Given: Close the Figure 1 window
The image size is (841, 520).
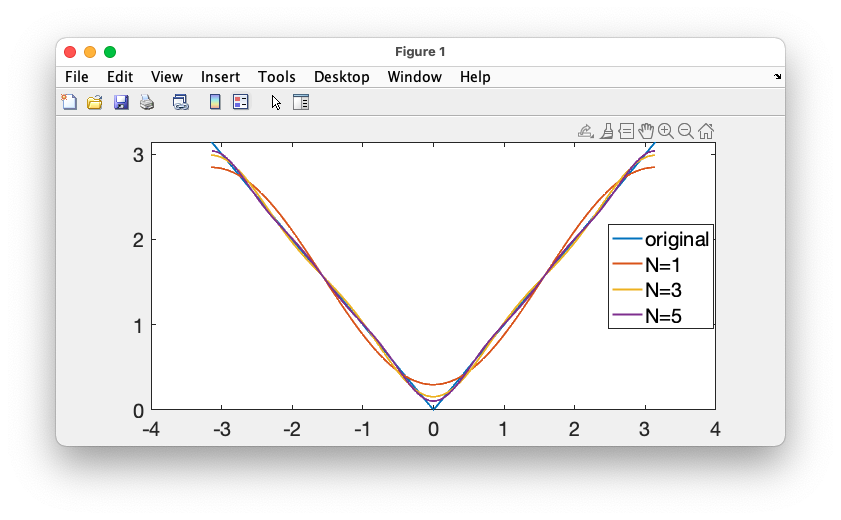Looking at the screenshot, I should point(70,52).
